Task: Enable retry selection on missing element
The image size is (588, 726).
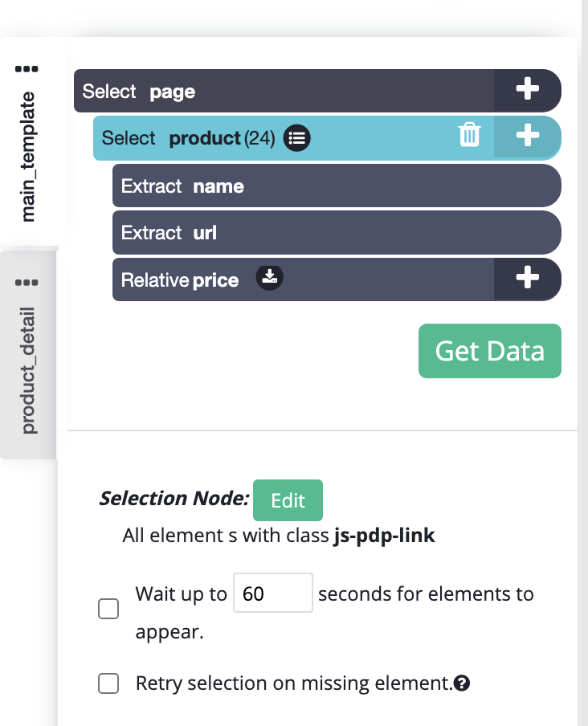Action: coord(108,683)
